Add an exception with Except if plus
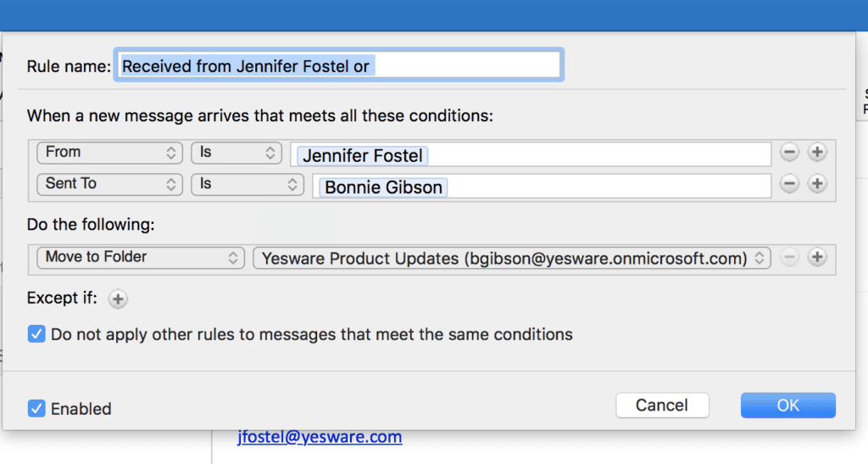Viewport: 868px width, 464px height. click(118, 299)
